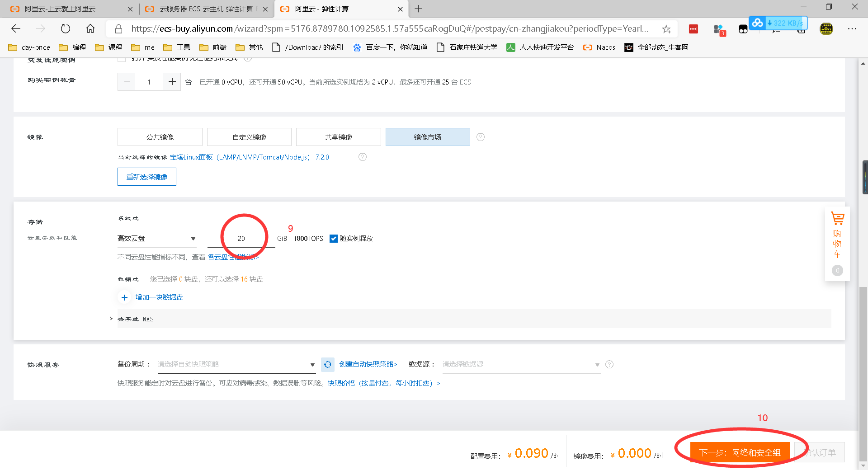Click the help icon next to 数据源 dropdown
This screenshot has height=470, width=868.
(609, 364)
